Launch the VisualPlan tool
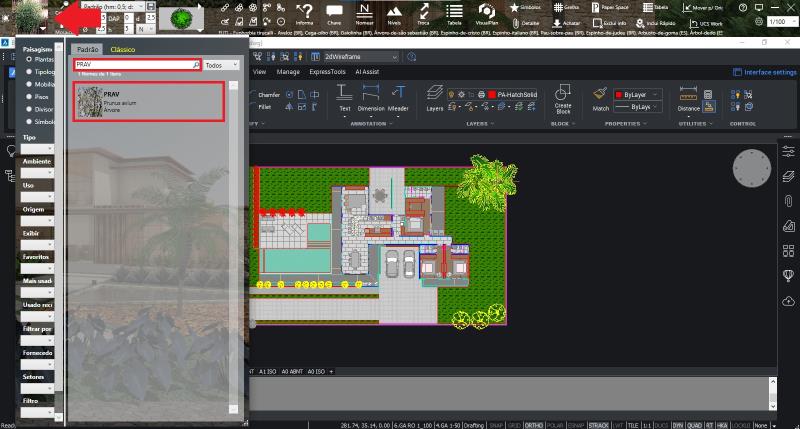 (487, 11)
